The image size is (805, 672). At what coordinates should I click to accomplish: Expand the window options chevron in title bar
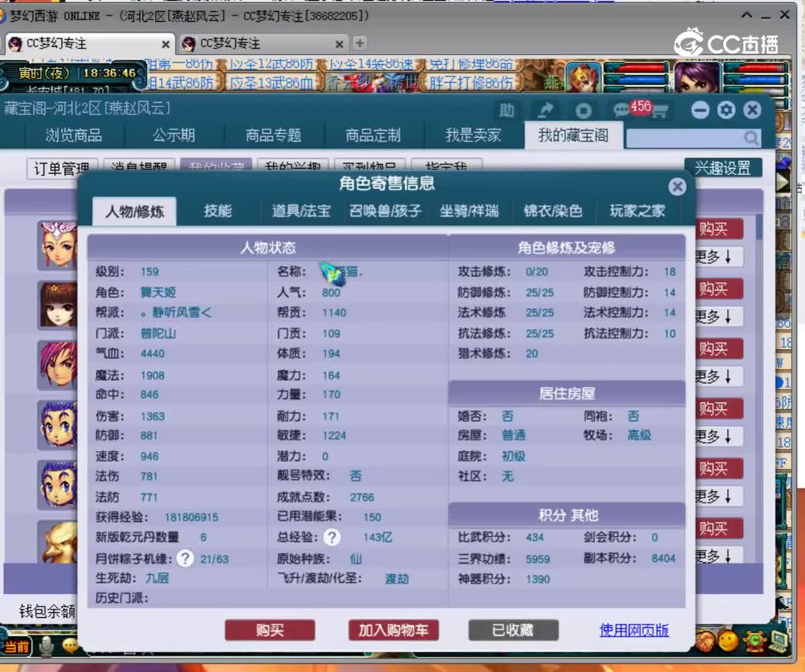point(747,15)
